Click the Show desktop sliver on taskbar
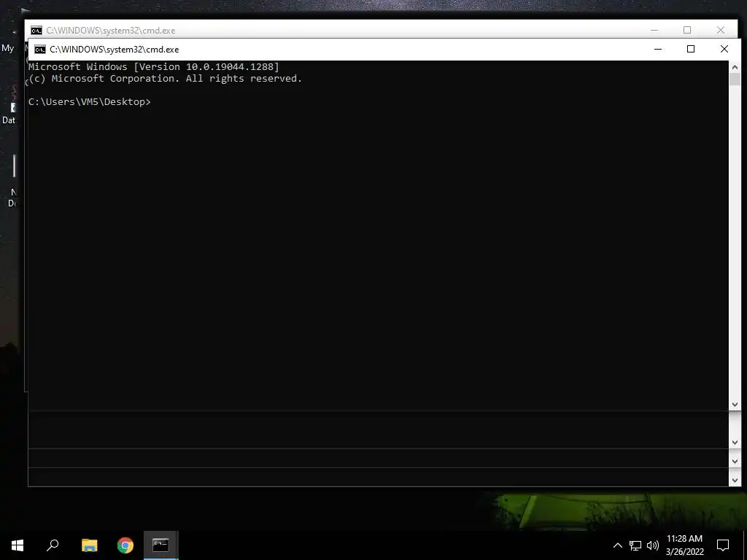The image size is (747, 560). point(745,545)
